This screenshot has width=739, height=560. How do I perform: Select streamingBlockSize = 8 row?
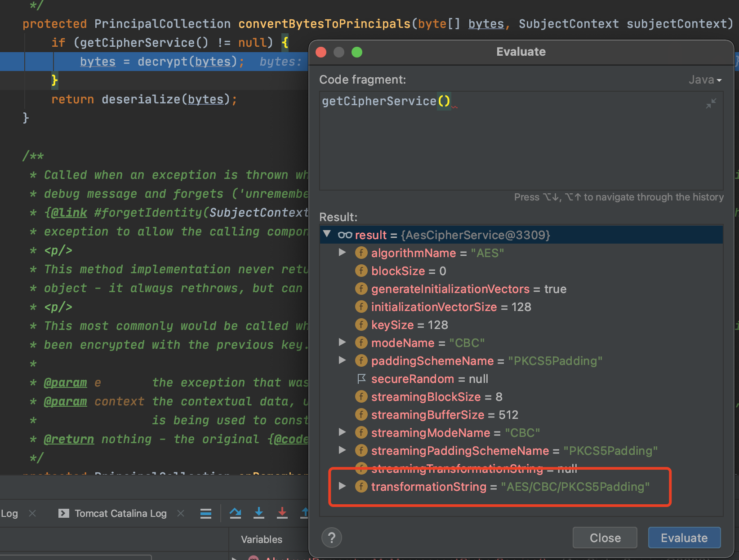pos(521,397)
